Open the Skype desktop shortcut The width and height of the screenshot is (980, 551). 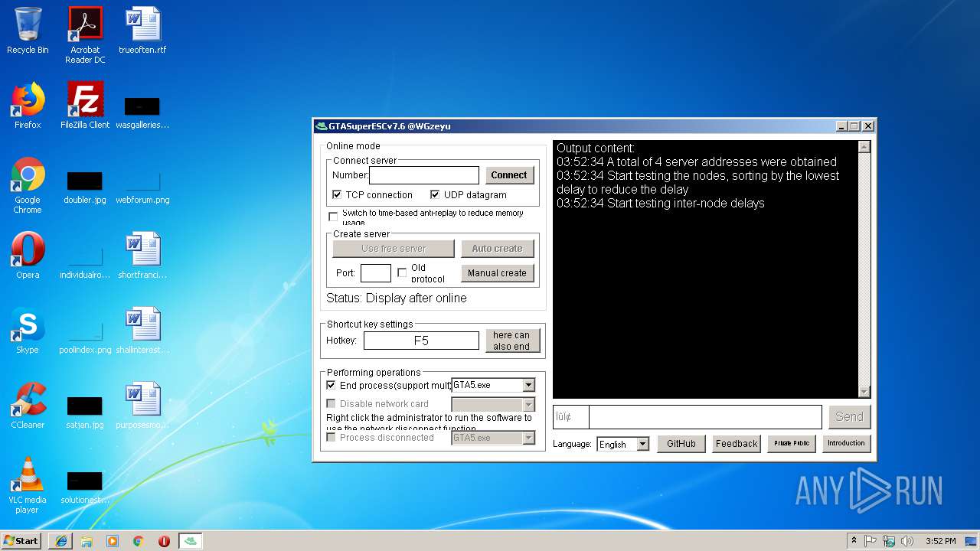pos(28,331)
